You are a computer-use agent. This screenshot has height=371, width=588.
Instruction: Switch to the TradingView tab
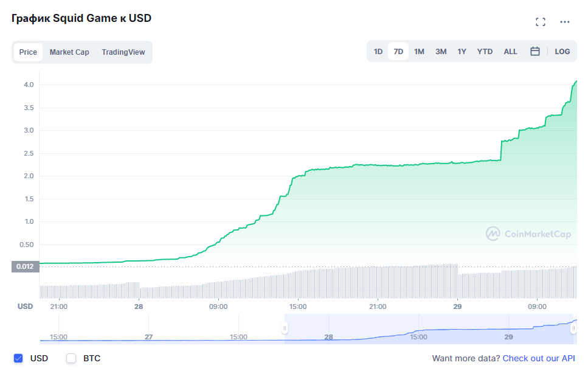click(x=123, y=52)
